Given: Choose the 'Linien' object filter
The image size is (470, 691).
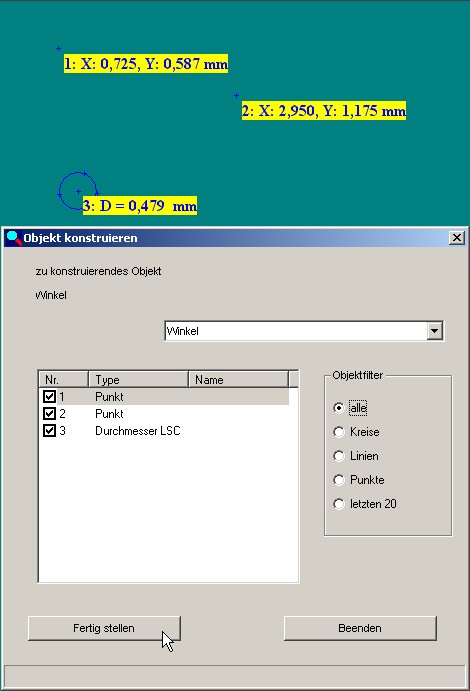Looking at the screenshot, I should pyautogui.click(x=339, y=456).
